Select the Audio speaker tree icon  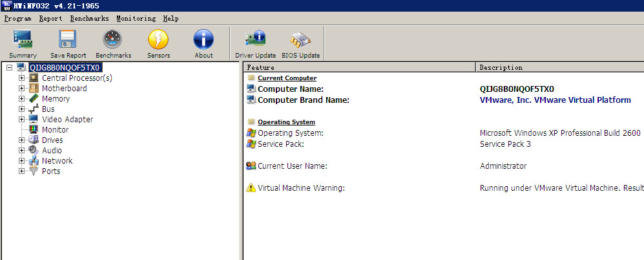click(34, 150)
